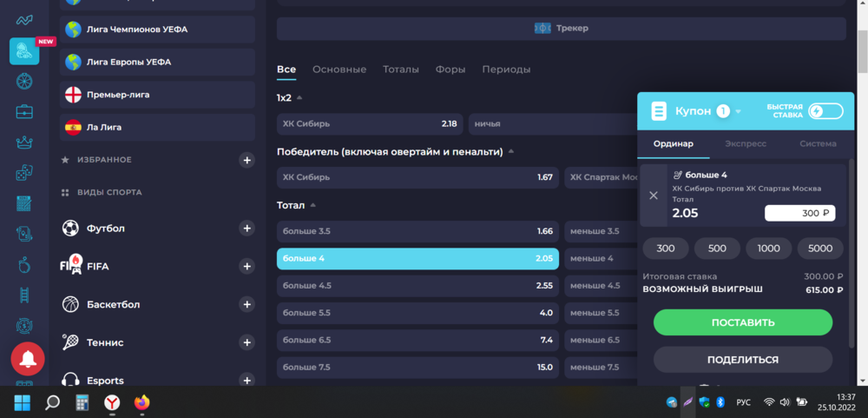The height and width of the screenshot is (418, 868).
Task: Click the Баскетбол basketball icon
Action: coord(70,304)
